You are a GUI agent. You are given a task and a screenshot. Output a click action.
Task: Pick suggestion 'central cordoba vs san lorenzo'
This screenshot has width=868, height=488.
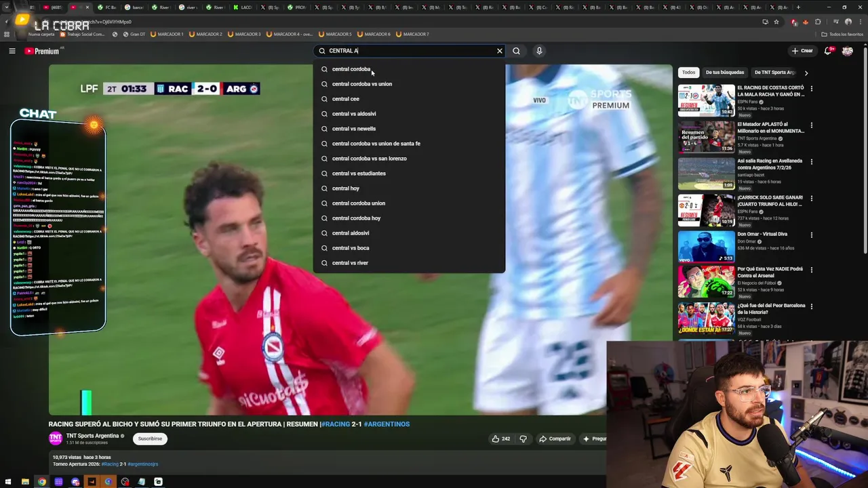tap(409, 159)
